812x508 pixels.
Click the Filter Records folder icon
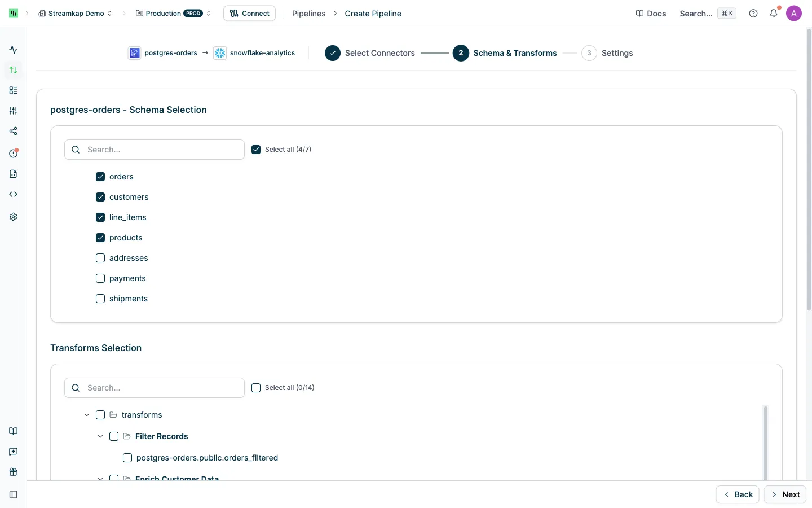point(127,436)
